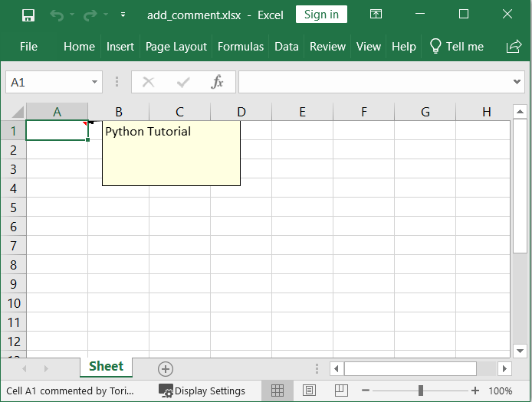Open the Formulas tab

(241, 47)
